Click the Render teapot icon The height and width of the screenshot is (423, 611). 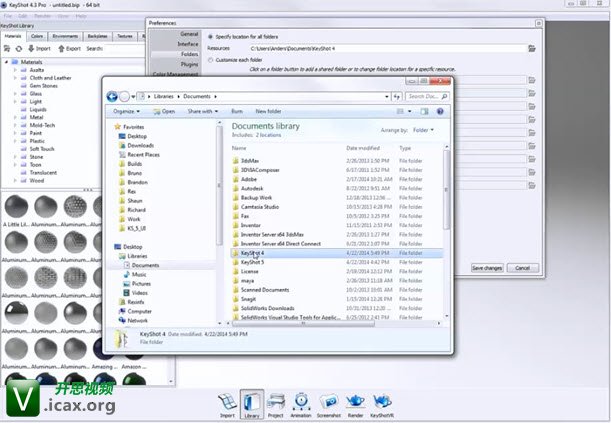(x=354, y=401)
